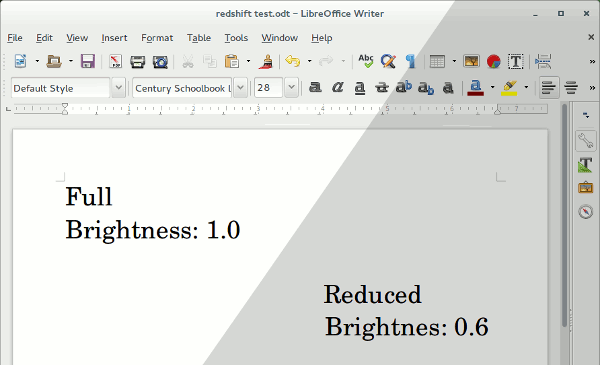
Task: Expand the standard toolbar overflow chevron
Action: pos(592,62)
